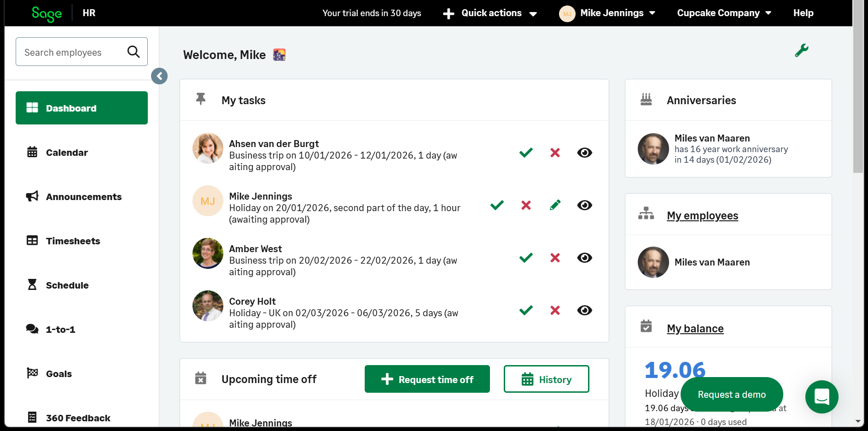Collapse the sidebar with the arrow

[159, 76]
